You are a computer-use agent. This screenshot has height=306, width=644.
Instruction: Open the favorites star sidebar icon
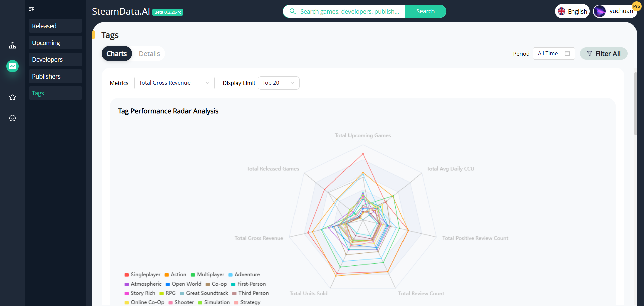pyautogui.click(x=13, y=97)
